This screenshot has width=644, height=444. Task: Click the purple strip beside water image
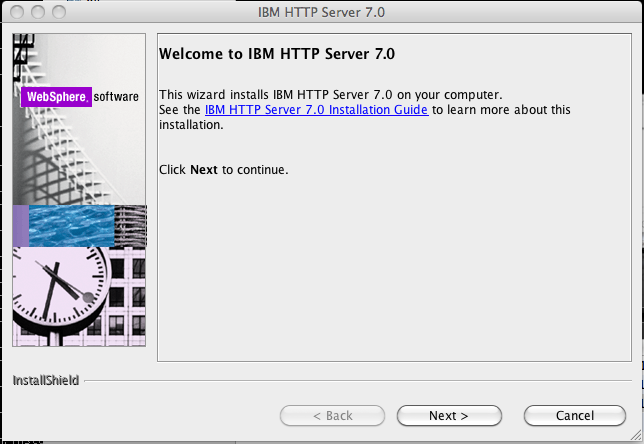tap(20, 226)
